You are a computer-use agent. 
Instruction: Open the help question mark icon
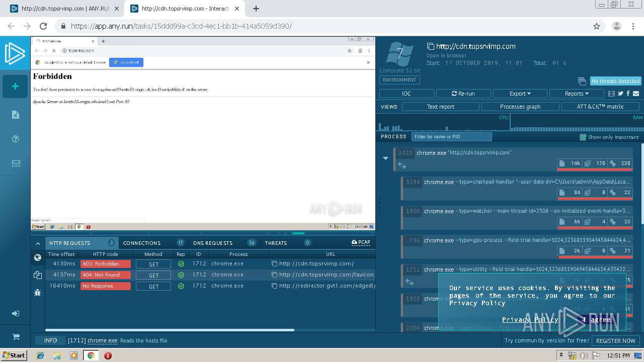point(15,139)
